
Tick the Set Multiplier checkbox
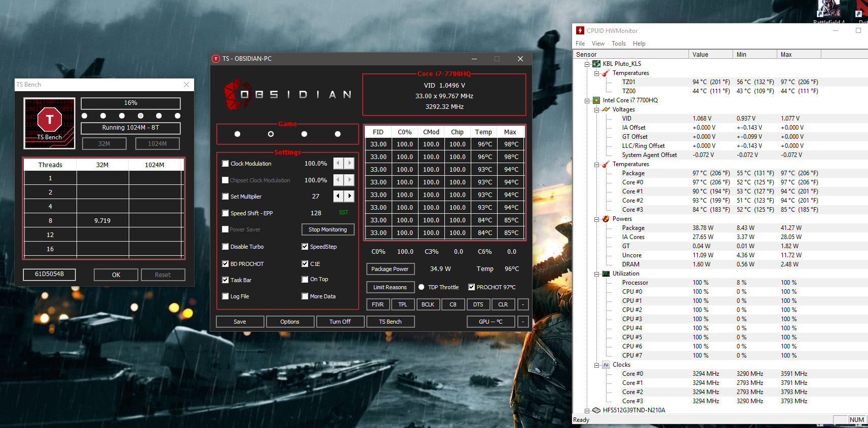225,197
